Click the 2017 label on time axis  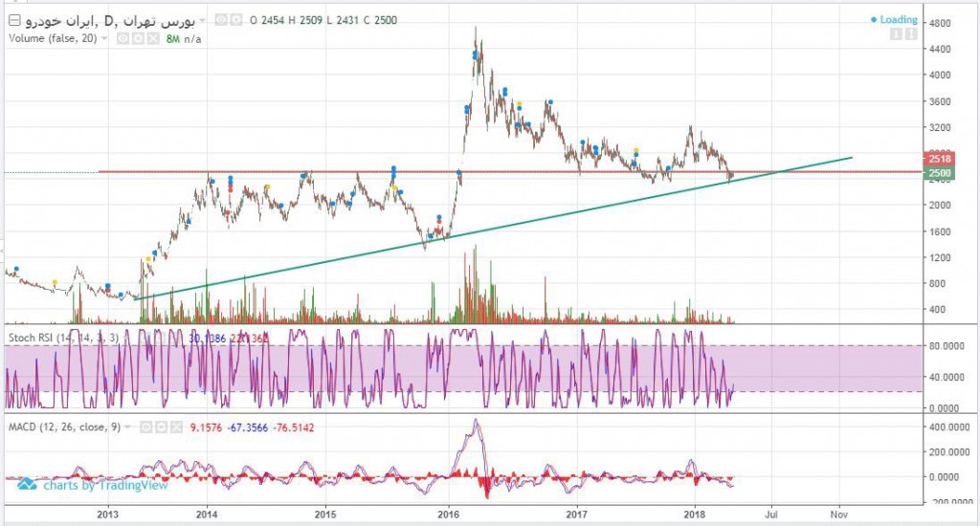pos(577,515)
